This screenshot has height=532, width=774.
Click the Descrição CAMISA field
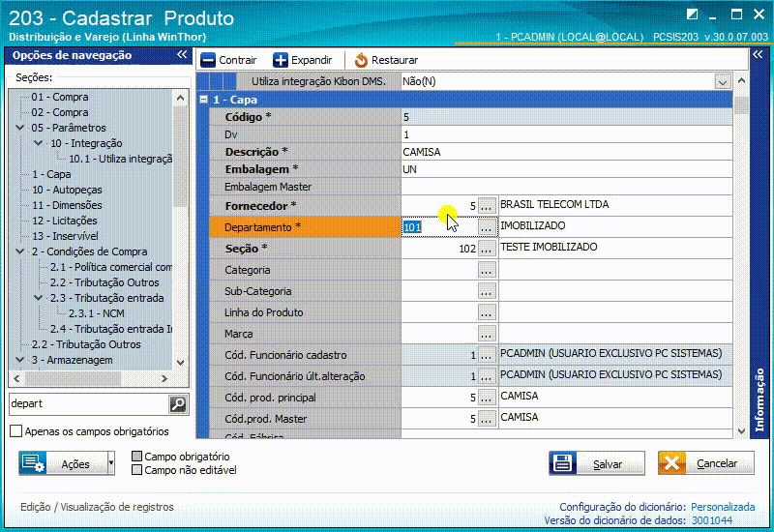567,152
